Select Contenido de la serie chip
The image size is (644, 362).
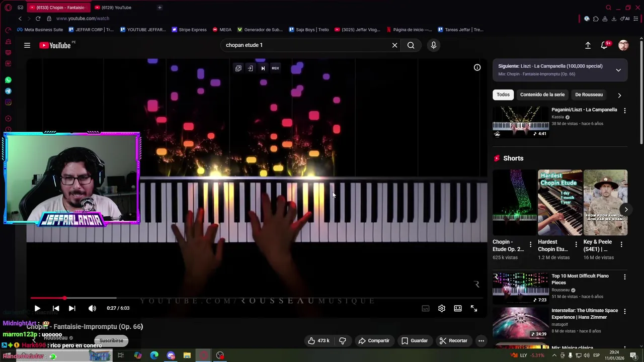(x=542, y=95)
